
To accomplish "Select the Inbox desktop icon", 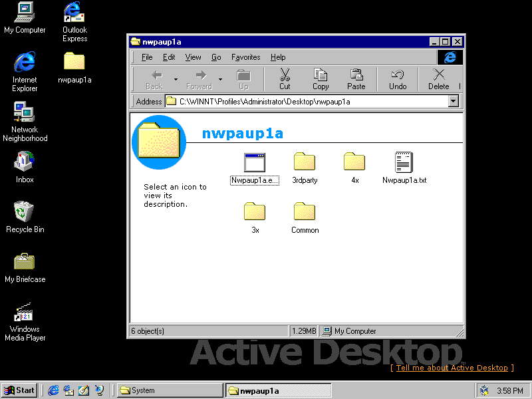I will 25,168.
